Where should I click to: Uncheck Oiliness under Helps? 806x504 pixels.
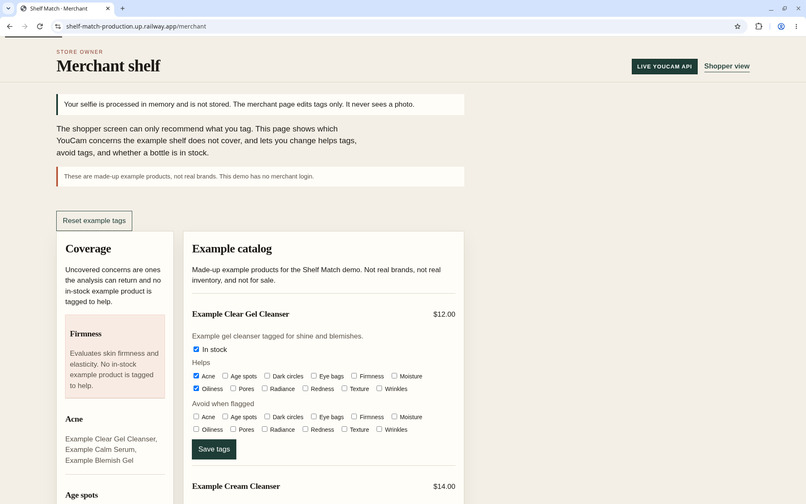pyautogui.click(x=196, y=388)
